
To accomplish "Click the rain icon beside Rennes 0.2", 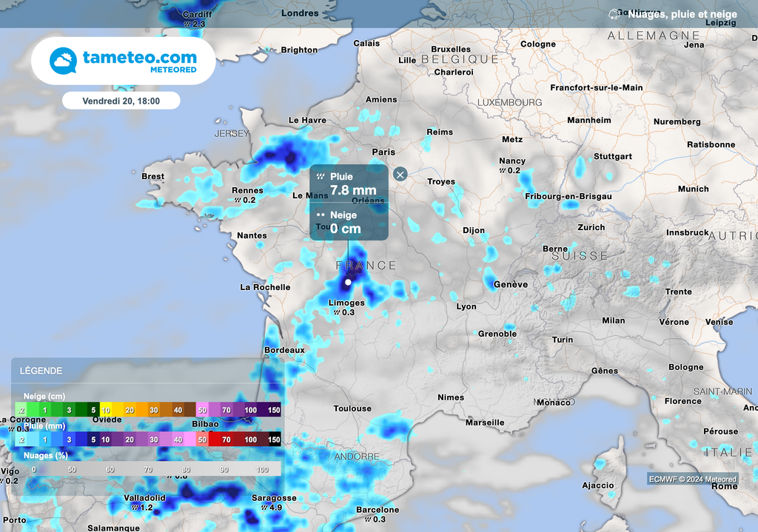I will (x=237, y=201).
